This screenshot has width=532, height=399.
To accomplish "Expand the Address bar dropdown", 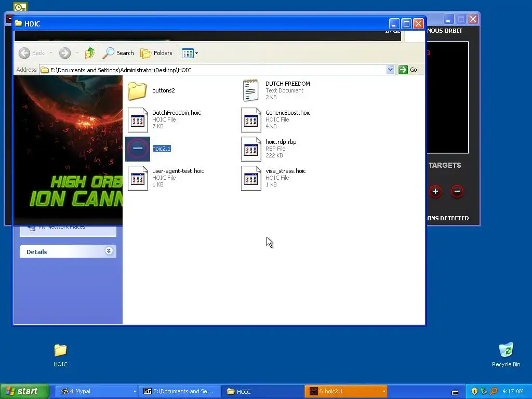I will coord(390,70).
